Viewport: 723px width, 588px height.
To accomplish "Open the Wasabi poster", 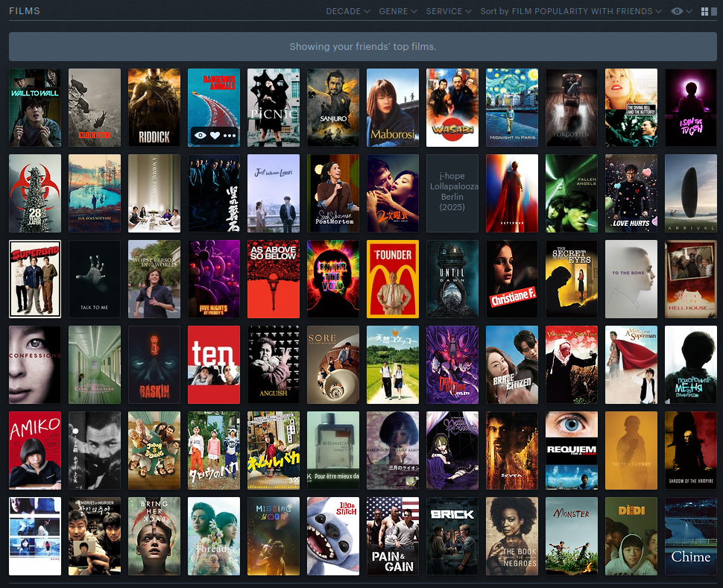I will pyautogui.click(x=452, y=108).
